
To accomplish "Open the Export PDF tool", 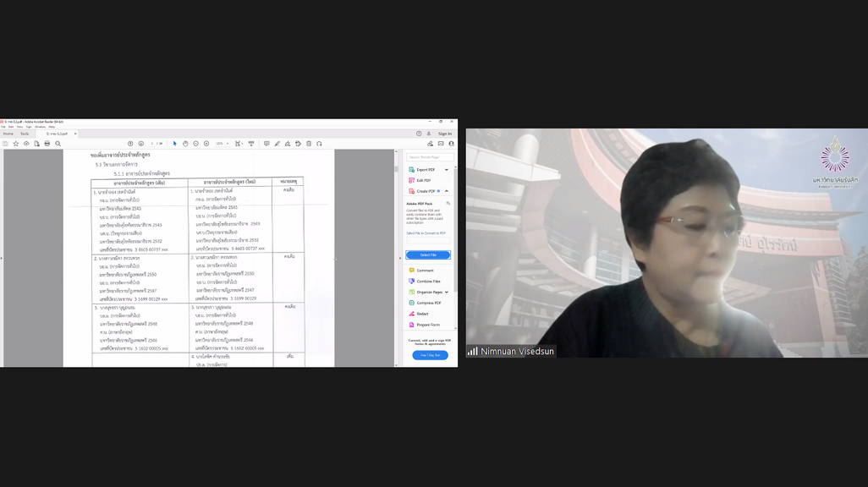I will coord(426,169).
